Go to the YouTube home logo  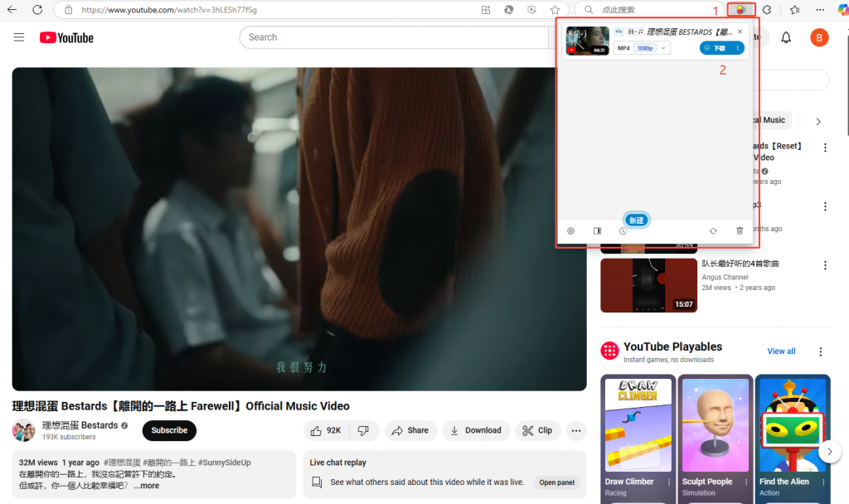click(66, 37)
